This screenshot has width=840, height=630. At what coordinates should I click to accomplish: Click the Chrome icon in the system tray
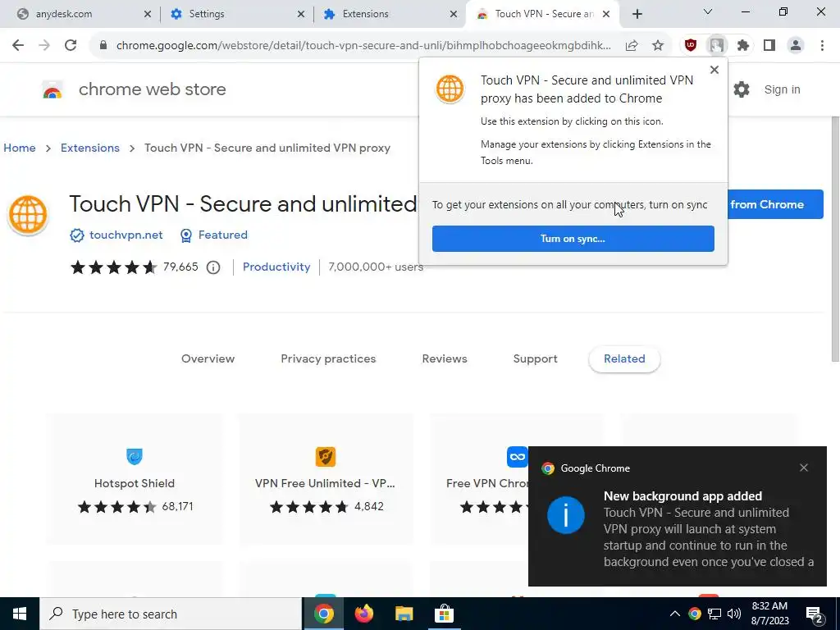click(x=695, y=614)
